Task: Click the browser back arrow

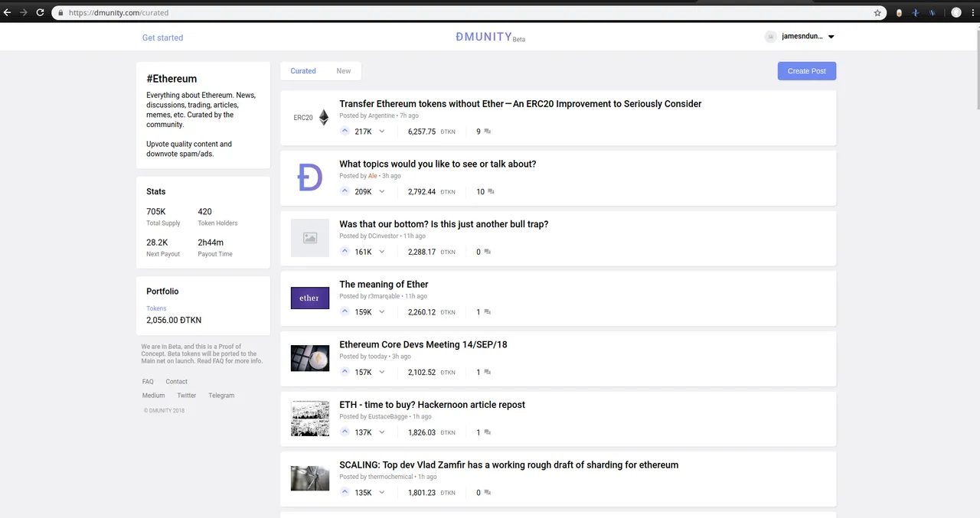Action: 8,12
